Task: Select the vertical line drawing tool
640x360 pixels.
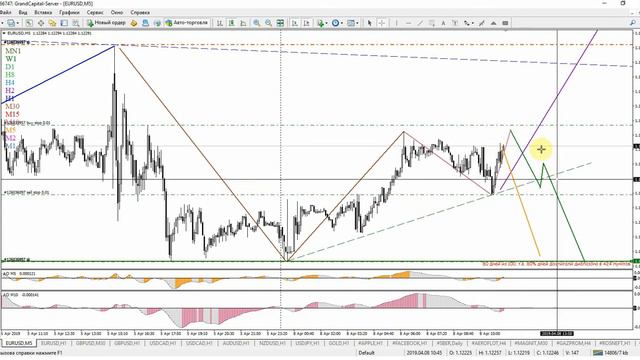Action: click(x=396, y=23)
